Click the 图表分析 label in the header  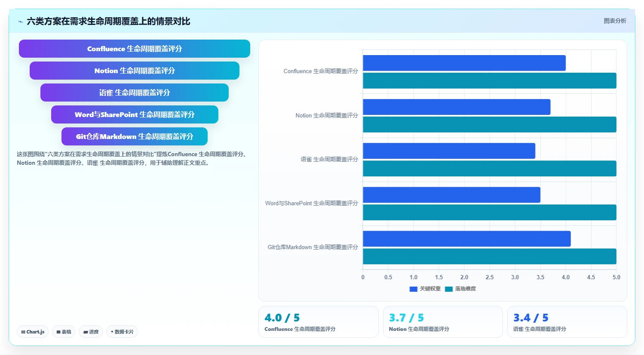(x=615, y=21)
